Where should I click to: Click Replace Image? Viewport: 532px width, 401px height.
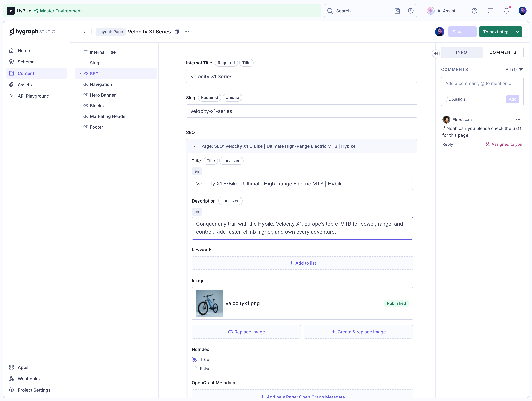click(246, 332)
